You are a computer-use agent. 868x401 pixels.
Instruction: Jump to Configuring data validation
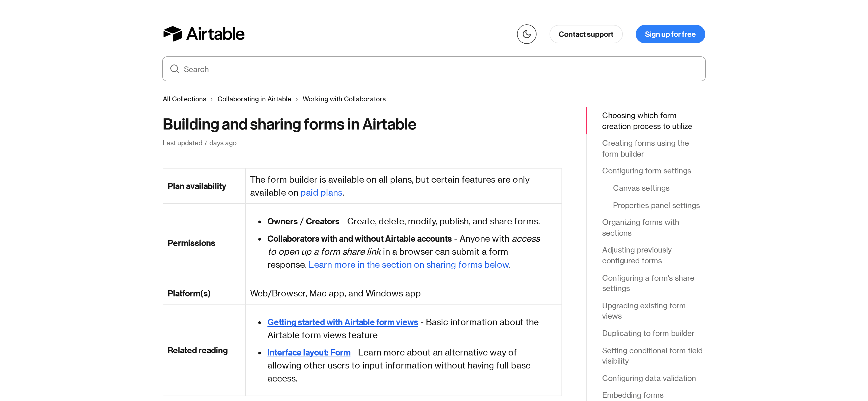tap(649, 379)
